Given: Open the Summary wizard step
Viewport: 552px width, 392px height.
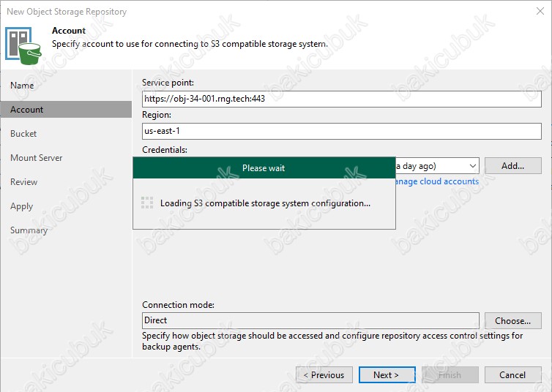Looking at the screenshot, I should point(29,230).
